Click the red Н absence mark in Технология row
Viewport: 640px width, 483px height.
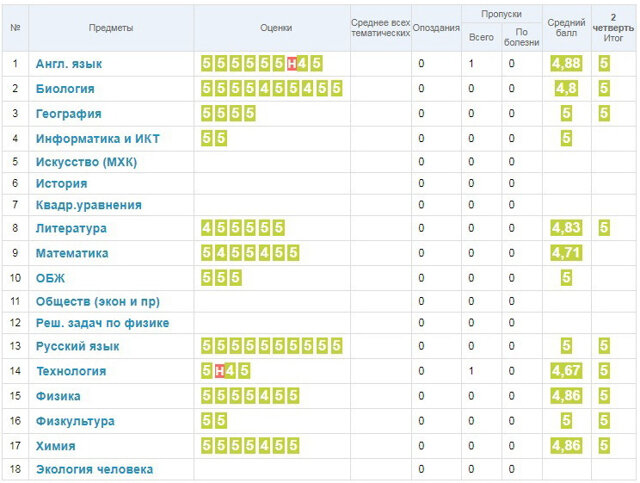[x=219, y=371]
